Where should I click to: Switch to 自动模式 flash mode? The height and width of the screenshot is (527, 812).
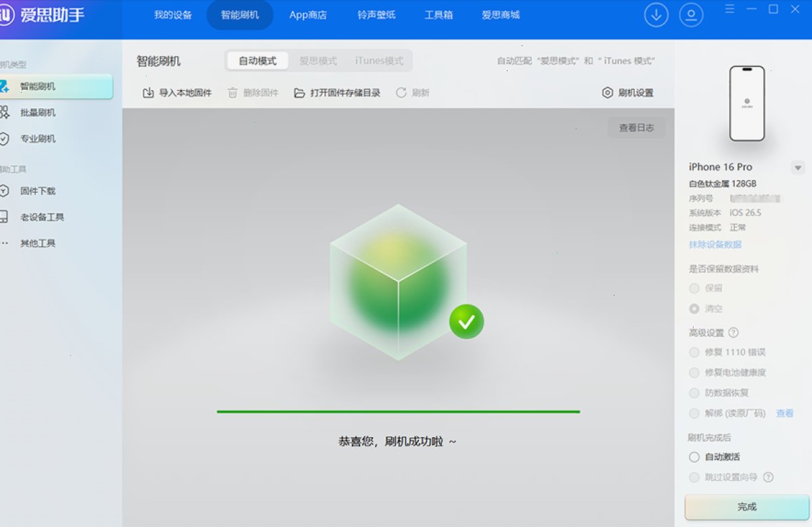(x=257, y=61)
